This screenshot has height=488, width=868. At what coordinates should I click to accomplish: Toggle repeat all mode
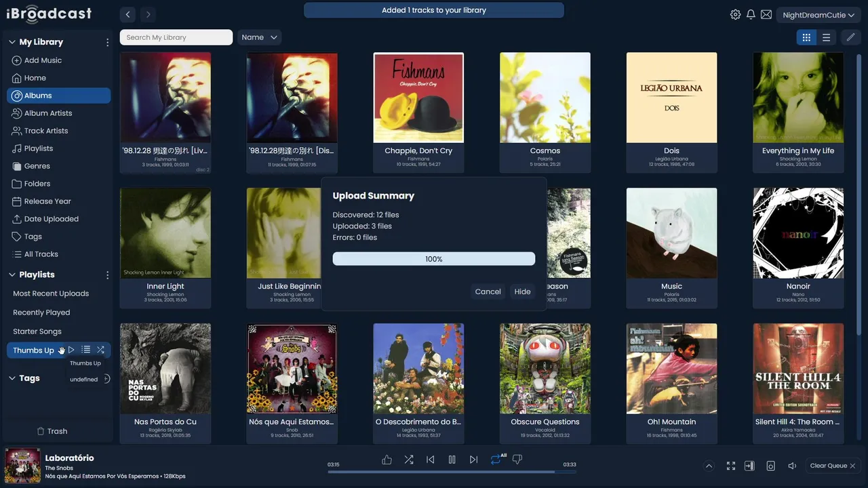[x=497, y=459]
